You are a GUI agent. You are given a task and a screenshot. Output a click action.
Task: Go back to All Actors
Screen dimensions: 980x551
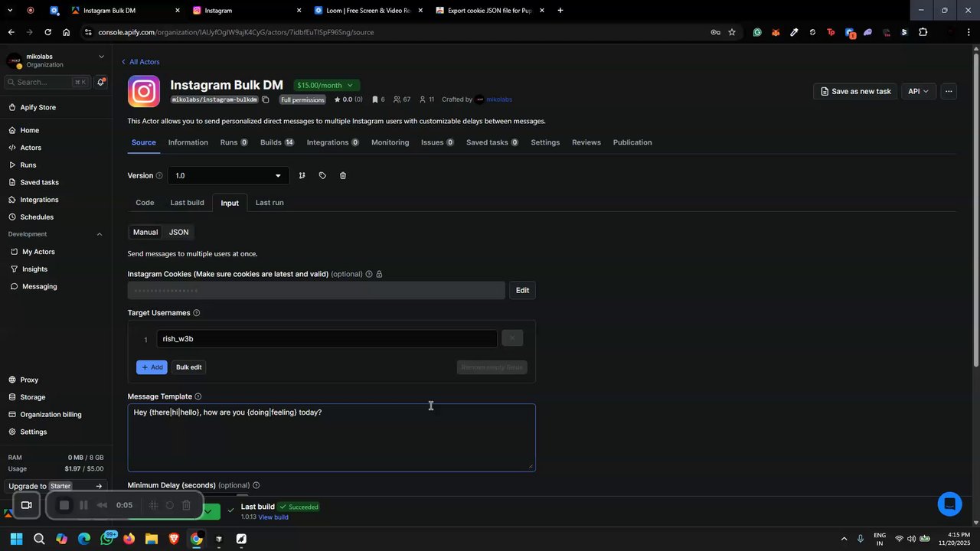click(140, 62)
